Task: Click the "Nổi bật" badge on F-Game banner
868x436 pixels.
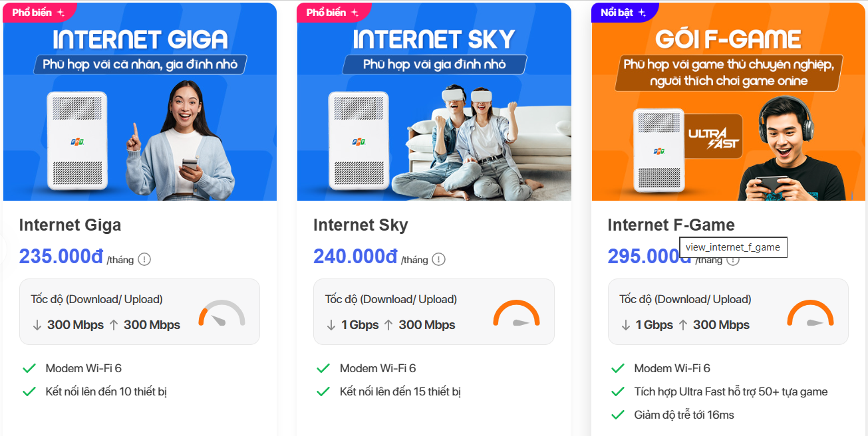Action: pyautogui.click(x=624, y=13)
